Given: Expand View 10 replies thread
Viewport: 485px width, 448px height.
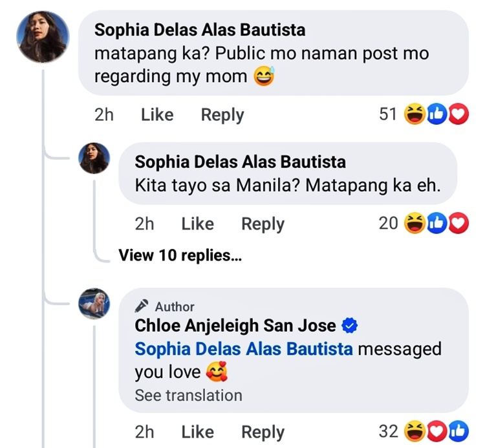Looking at the screenshot, I should pos(180,255).
